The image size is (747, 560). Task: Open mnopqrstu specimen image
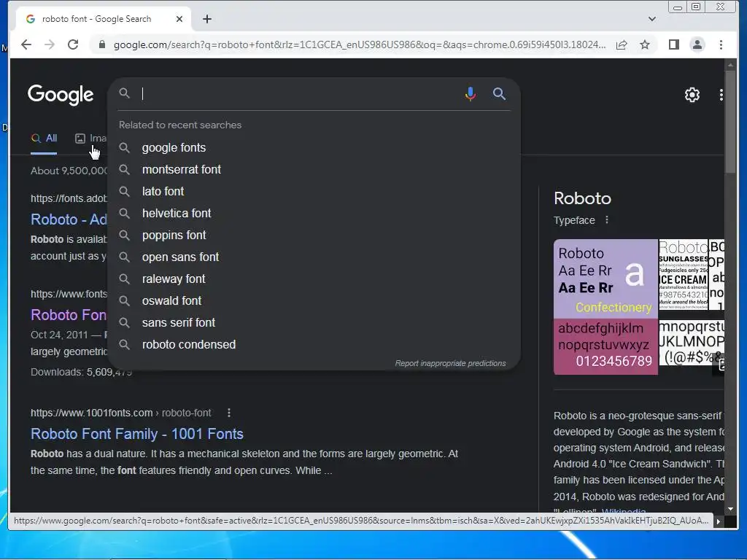pyautogui.click(x=692, y=343)
